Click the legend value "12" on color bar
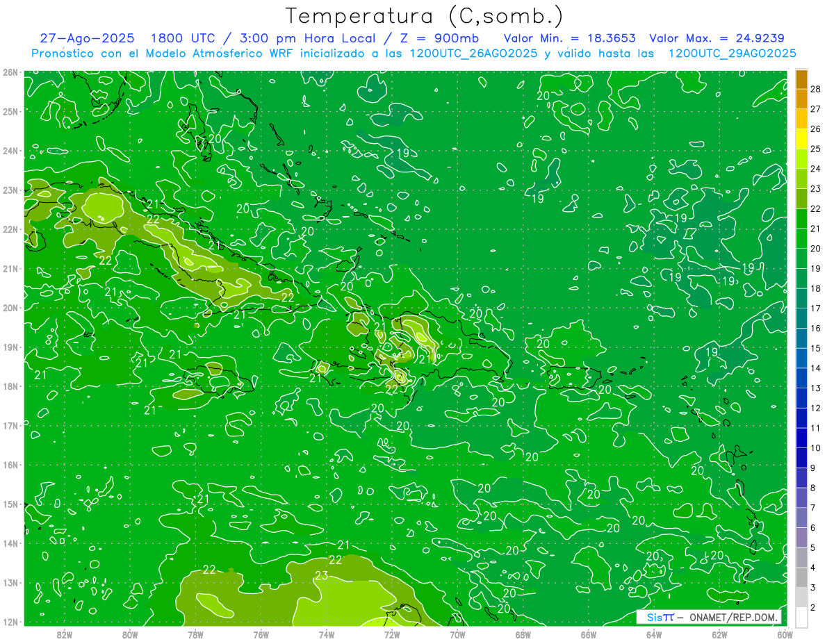Viewport: 834px width, 644px height. tap(815, 408)
